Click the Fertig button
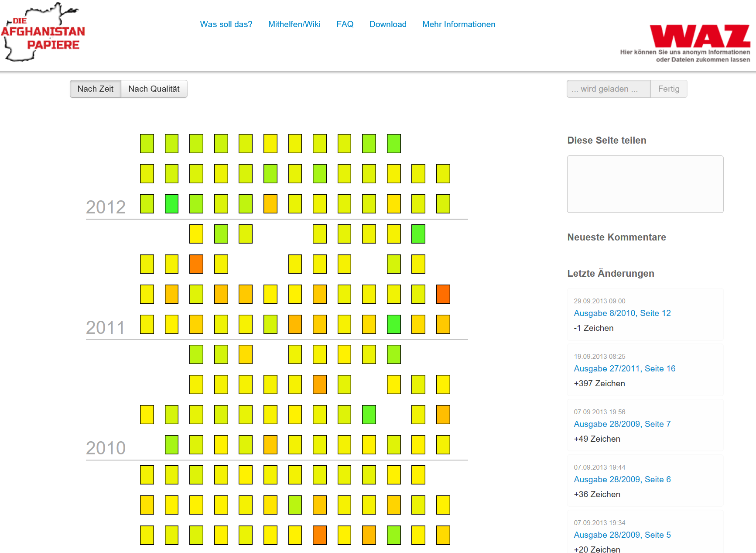Image resolution: width=756 pixels, height=553 pixels. (x=669, y=89)
